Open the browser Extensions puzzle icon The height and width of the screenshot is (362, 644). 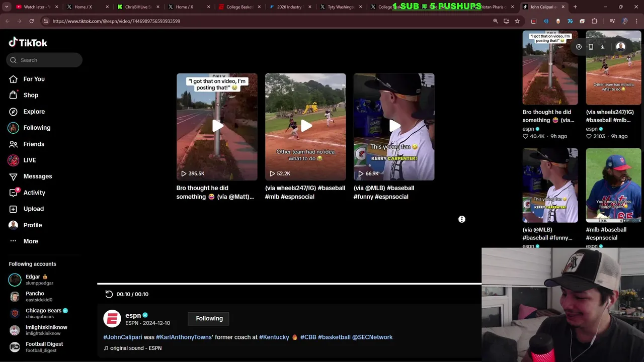[x=594, y=21]
